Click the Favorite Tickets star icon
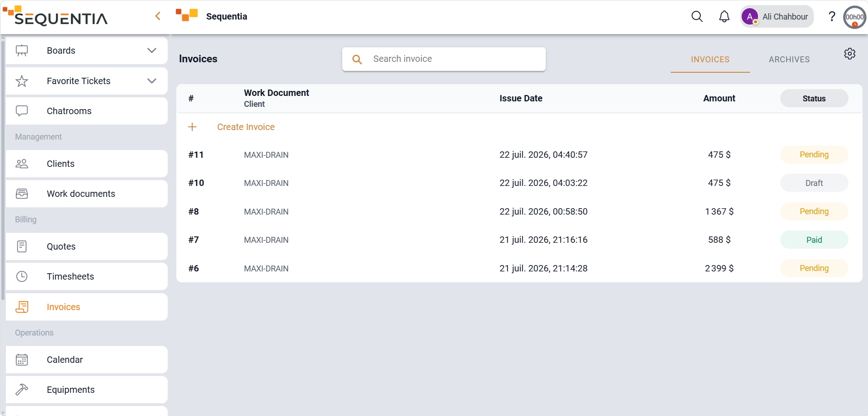This screenshot has height=416, width=868. click(22, 81)
